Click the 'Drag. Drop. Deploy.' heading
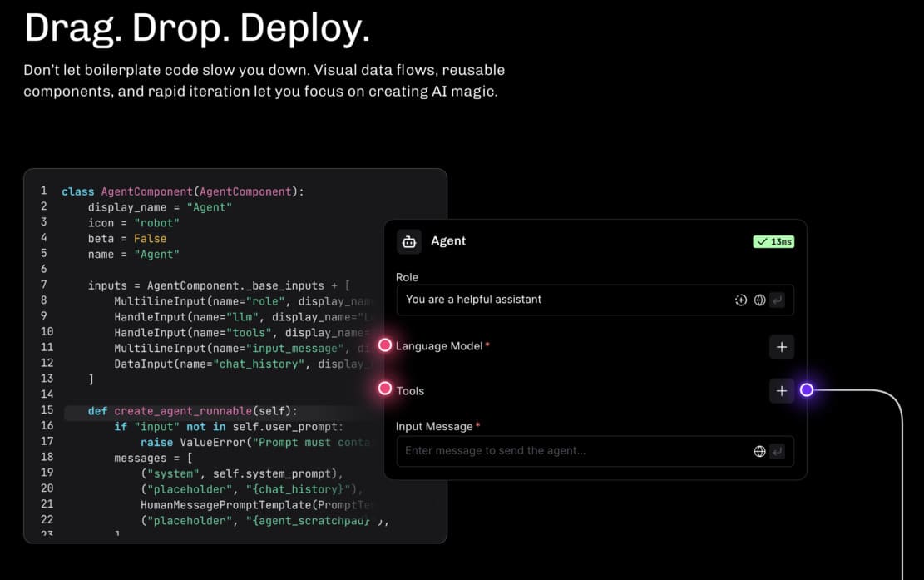Screen dimensions: 924x580 click(x=197, y=27)
